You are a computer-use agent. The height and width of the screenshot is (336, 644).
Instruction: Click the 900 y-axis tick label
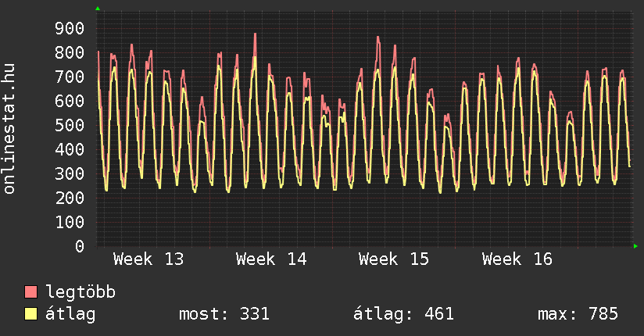pyautogui.click(x=70, y=28)
